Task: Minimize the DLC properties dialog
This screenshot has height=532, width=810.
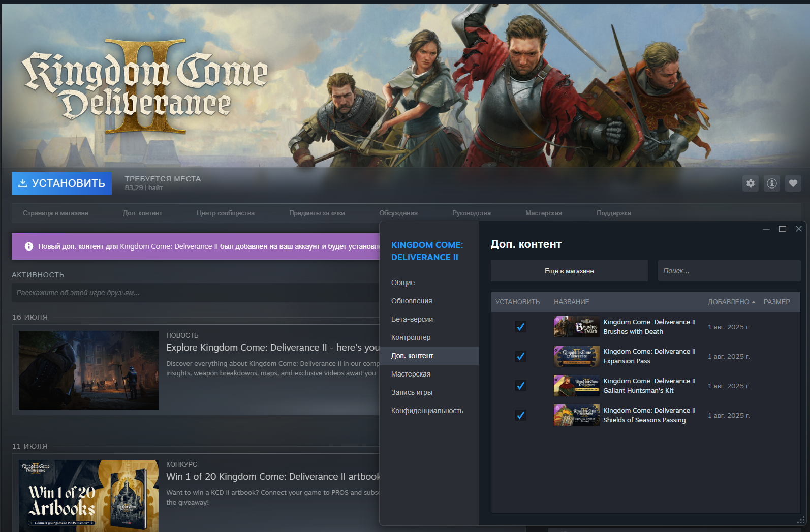Action: [766, 229]
